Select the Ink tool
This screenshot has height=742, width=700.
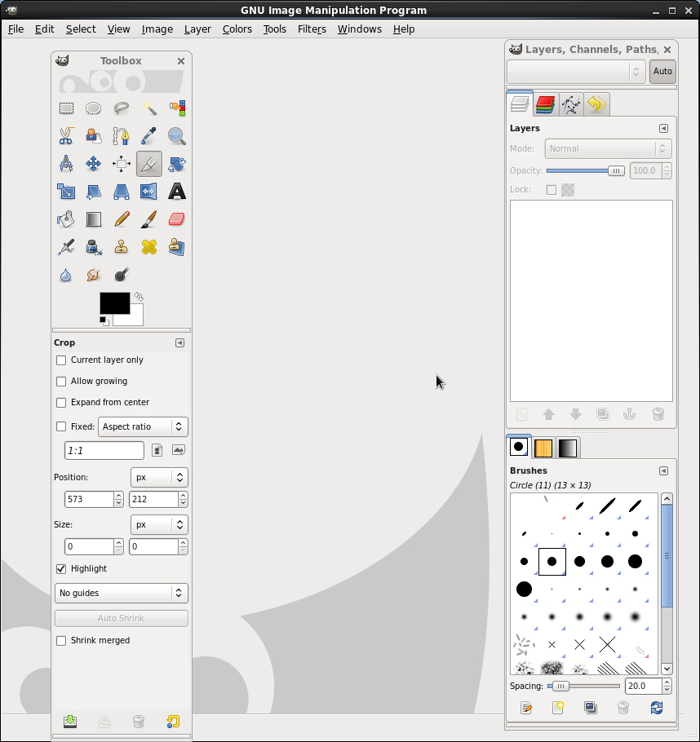click(93, 247)
